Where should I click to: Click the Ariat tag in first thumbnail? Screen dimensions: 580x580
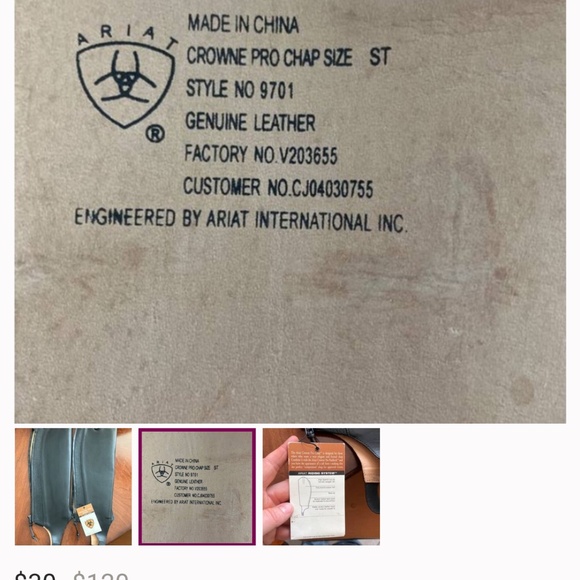coord(88,520)
